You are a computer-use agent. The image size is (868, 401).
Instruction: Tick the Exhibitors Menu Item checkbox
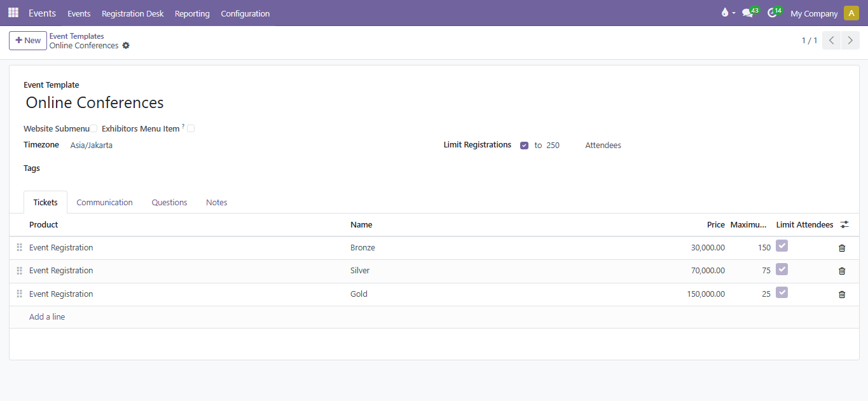coord(191,128)
